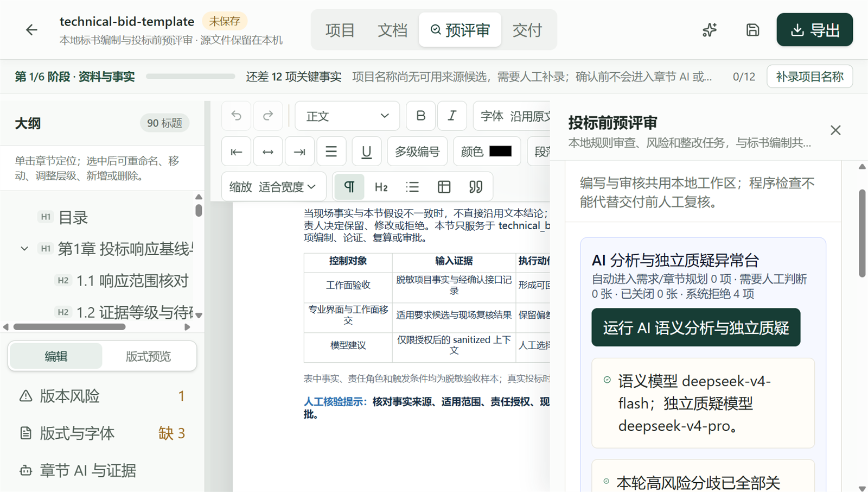Click the outline horizontal scrollbar thumb
868x492 pixels.
pos(69,327)
